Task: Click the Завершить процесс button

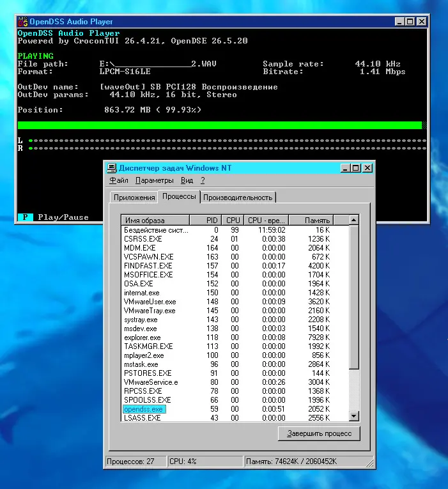Action: click(319, 433)
